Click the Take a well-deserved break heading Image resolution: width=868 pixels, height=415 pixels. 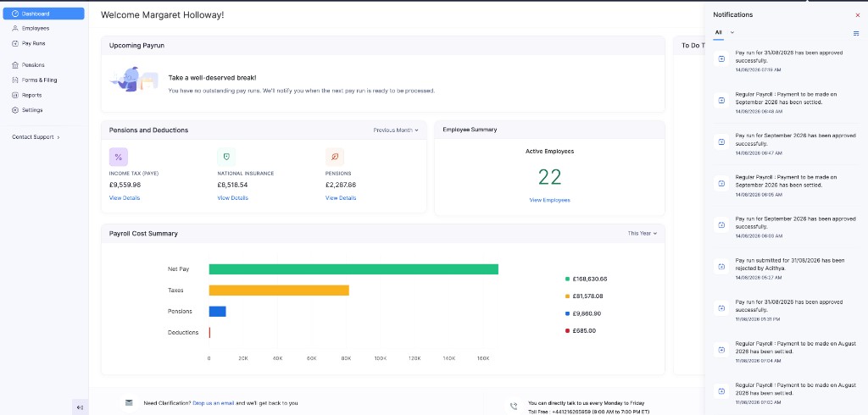[212, 78]
